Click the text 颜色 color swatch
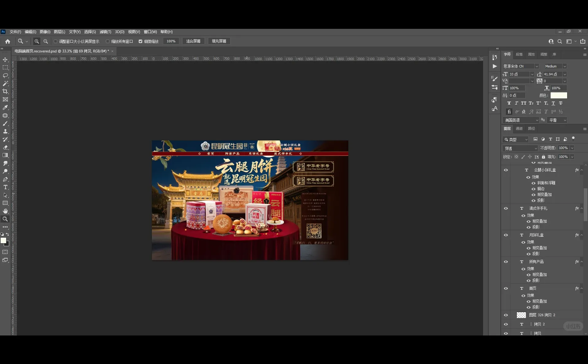Image resolution: width=588 pixels, height=364 pixels. [559, 95]
